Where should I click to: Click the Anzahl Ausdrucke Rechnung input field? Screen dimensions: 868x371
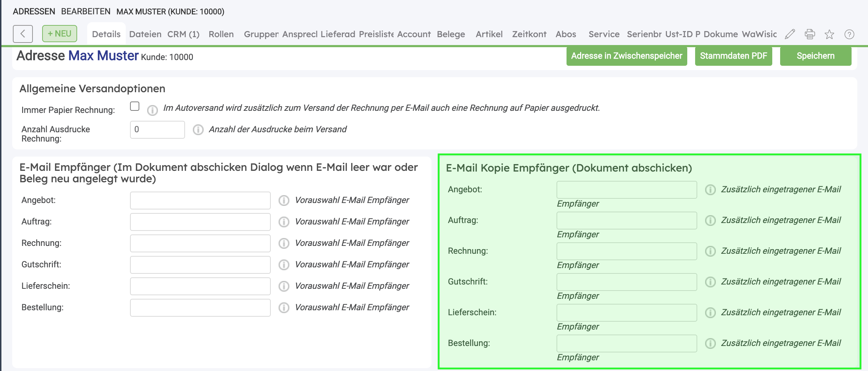pos(157,130)
